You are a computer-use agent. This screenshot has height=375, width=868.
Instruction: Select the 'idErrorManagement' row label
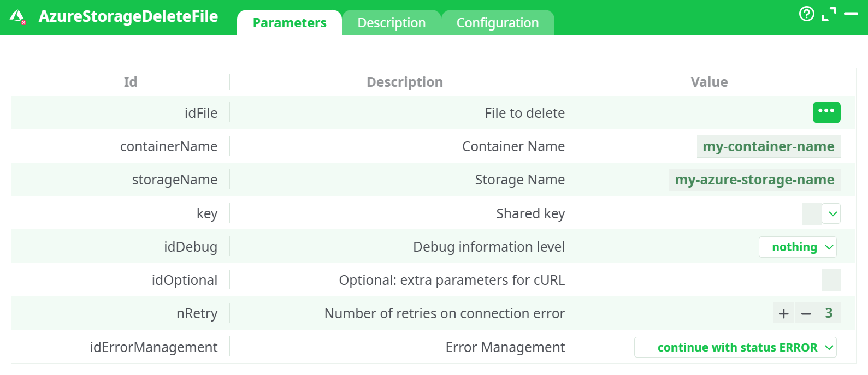[x=153, y=347]
